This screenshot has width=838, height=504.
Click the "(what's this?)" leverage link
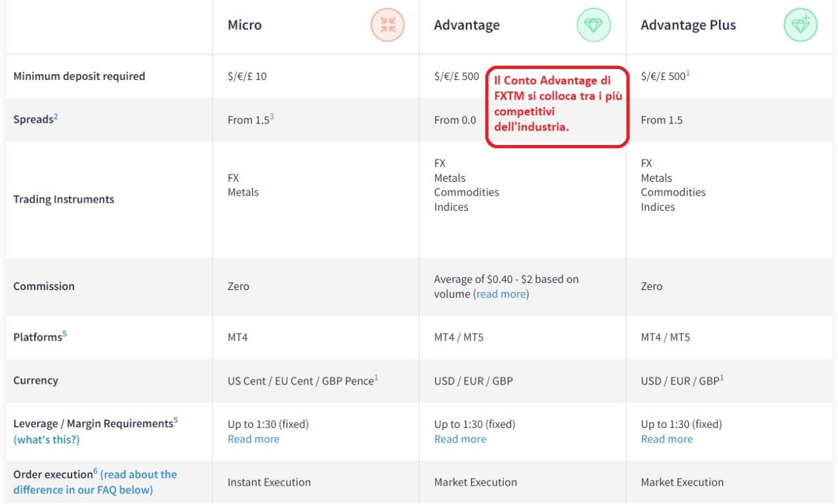[x=47, y=440]
